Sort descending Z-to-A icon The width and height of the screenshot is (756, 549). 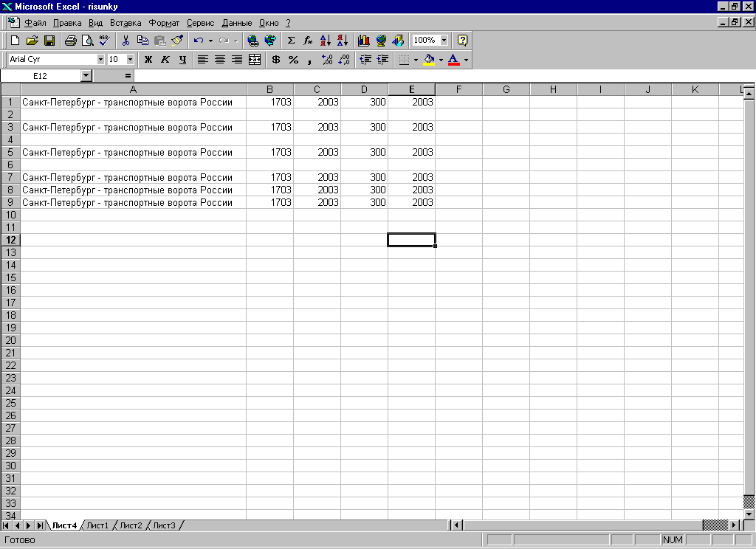click(343, 41)
